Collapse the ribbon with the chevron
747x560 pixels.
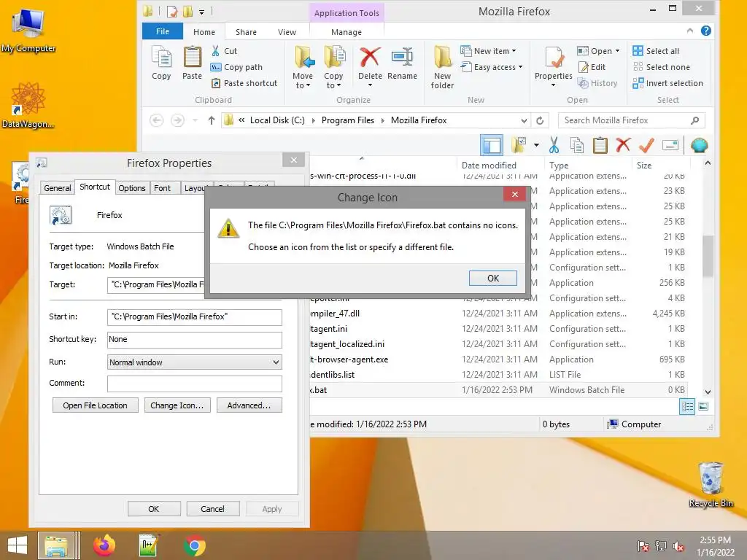(x=690, y=31)
